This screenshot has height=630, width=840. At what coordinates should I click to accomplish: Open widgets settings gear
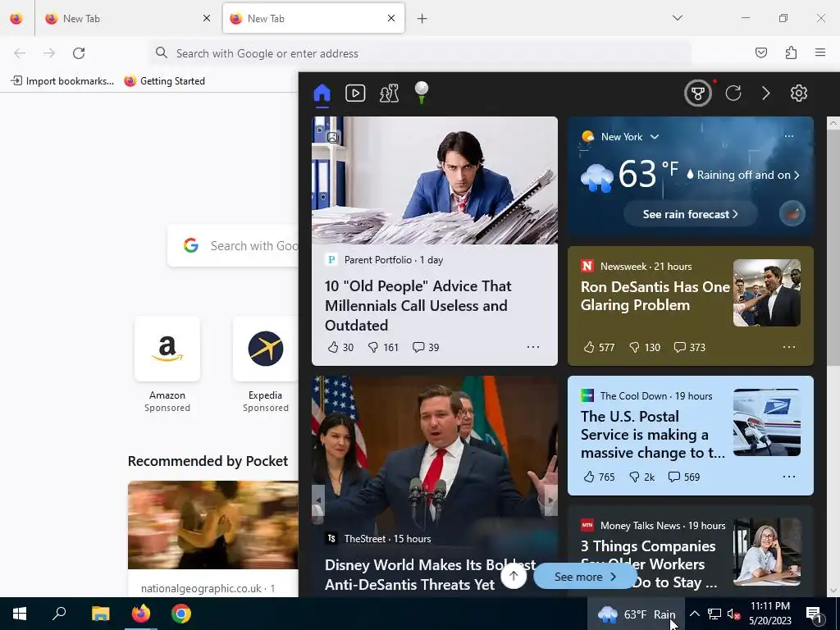click(x=799, y=94)
